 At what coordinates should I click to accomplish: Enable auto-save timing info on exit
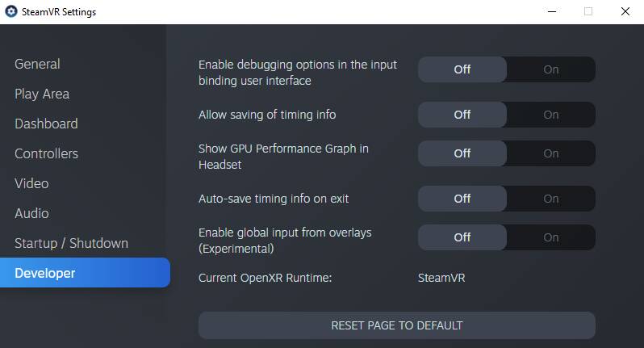pyautogui.click(x=551, y=199)
